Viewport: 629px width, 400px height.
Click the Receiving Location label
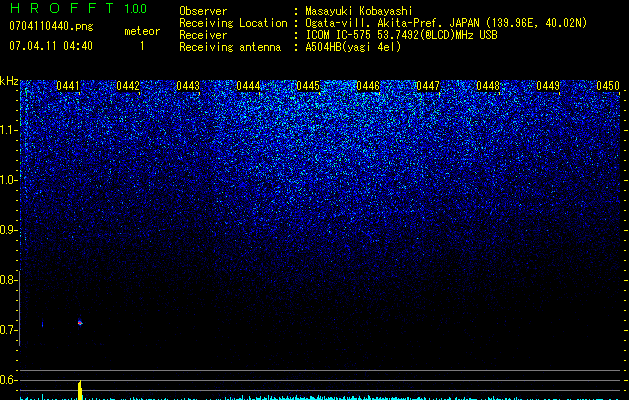(233, 23)
